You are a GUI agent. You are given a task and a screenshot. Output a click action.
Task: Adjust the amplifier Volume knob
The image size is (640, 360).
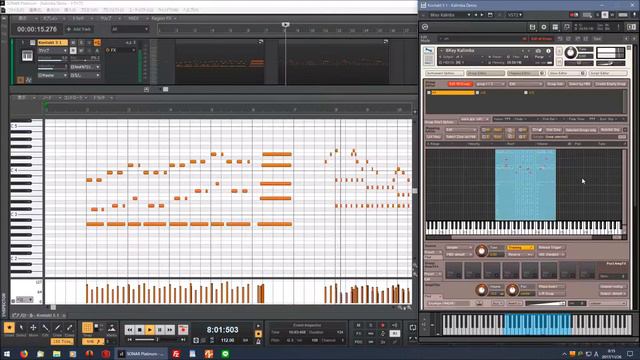482,289
